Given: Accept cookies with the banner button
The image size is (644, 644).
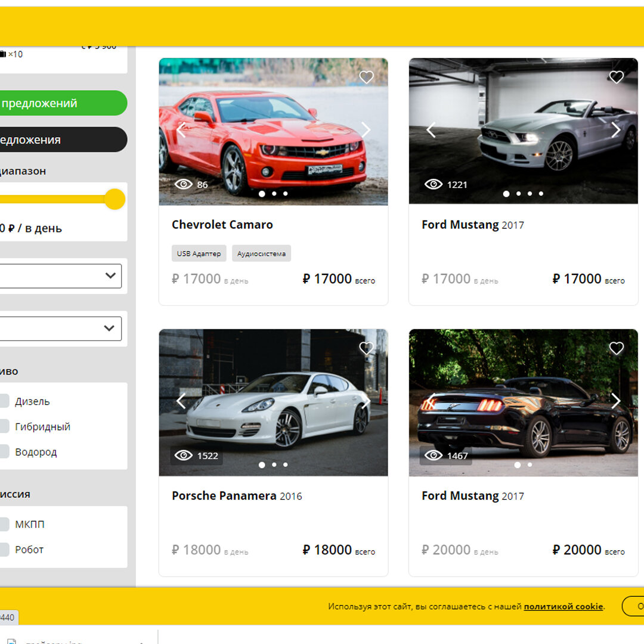Looking at the screenshot, I should [633, 606].
